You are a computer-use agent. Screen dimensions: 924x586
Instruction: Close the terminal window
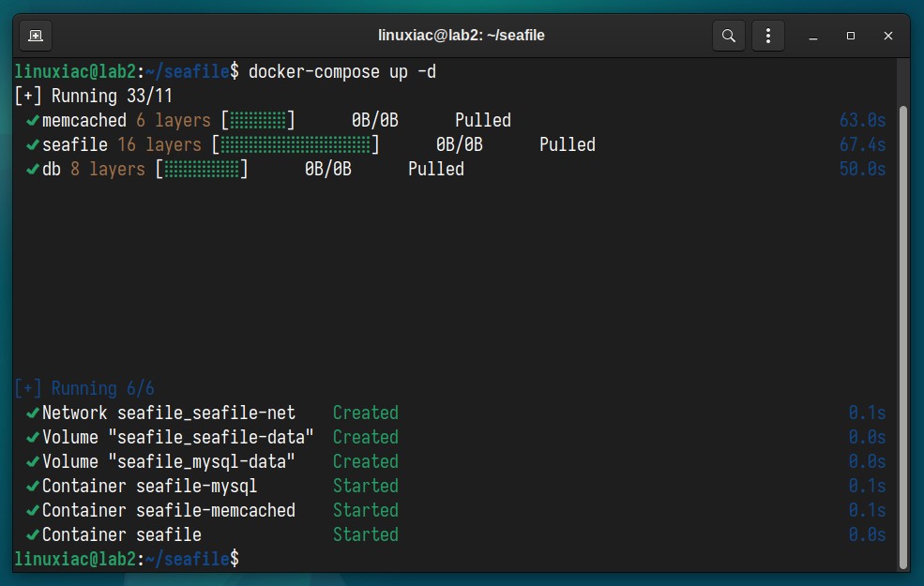point(888,36)
